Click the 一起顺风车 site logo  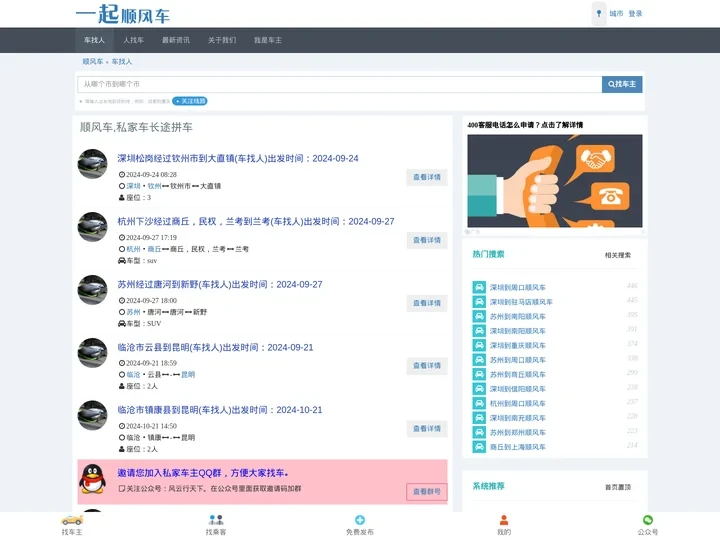tap(123, 14)
